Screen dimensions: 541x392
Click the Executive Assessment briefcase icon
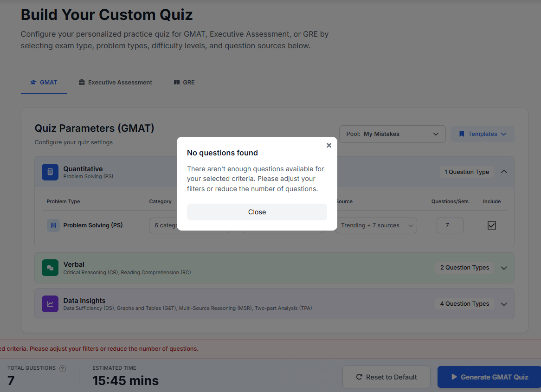click(x=82, y=83)
